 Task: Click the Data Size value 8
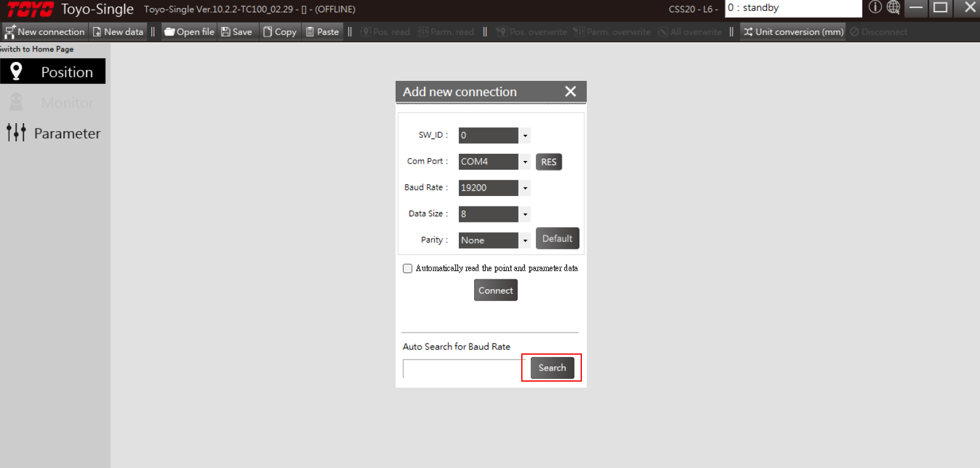click(489, 214)
